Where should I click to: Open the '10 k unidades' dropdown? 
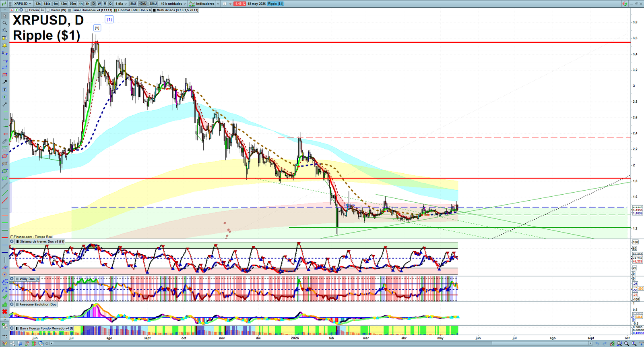click(173, 4)
